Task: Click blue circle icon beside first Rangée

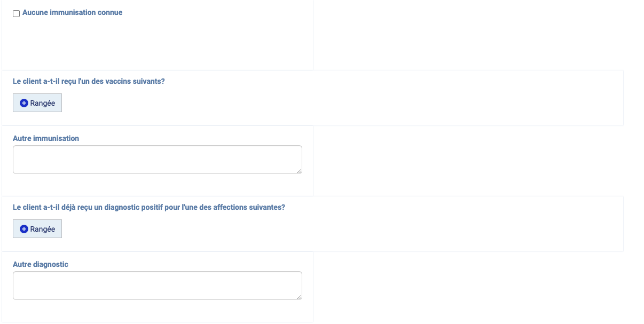Action: pos(23,103)
